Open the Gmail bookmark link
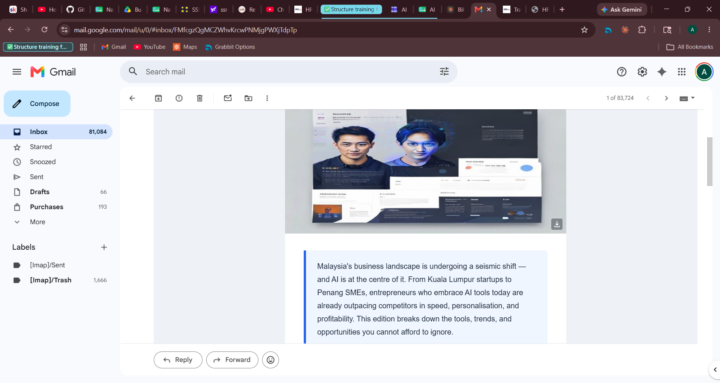The width and height of the screenshot is (720, 383). click(x=113, y=47)
